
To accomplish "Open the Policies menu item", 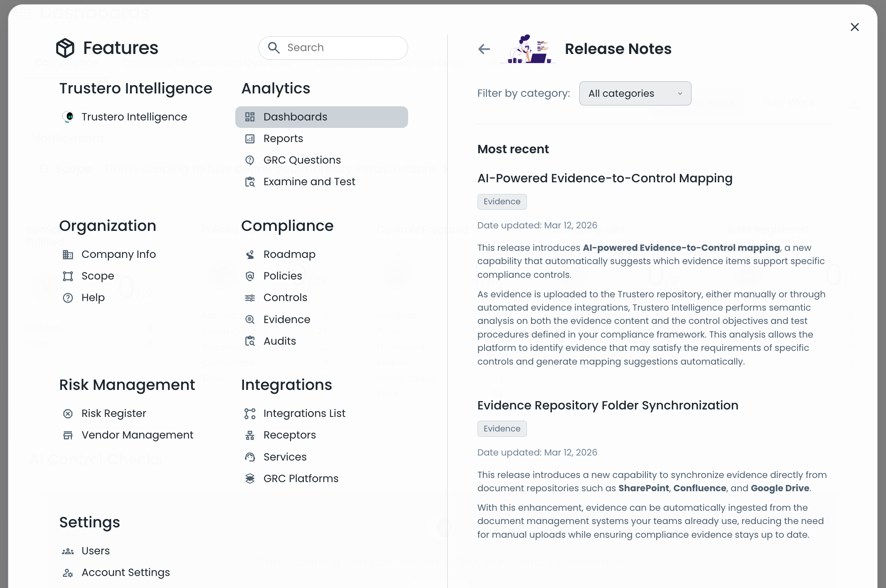I will pyautogui.click(x=283, y=276).
